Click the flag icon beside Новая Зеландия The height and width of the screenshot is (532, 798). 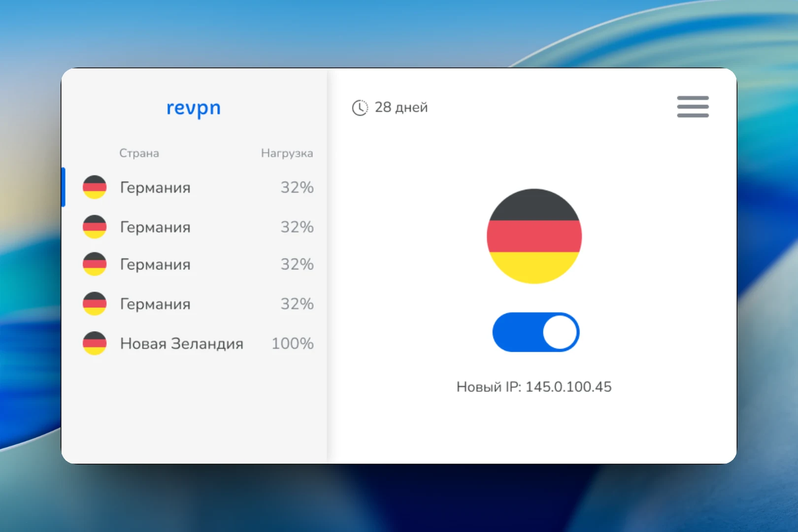pyautogui.click(x=95, y=343)
